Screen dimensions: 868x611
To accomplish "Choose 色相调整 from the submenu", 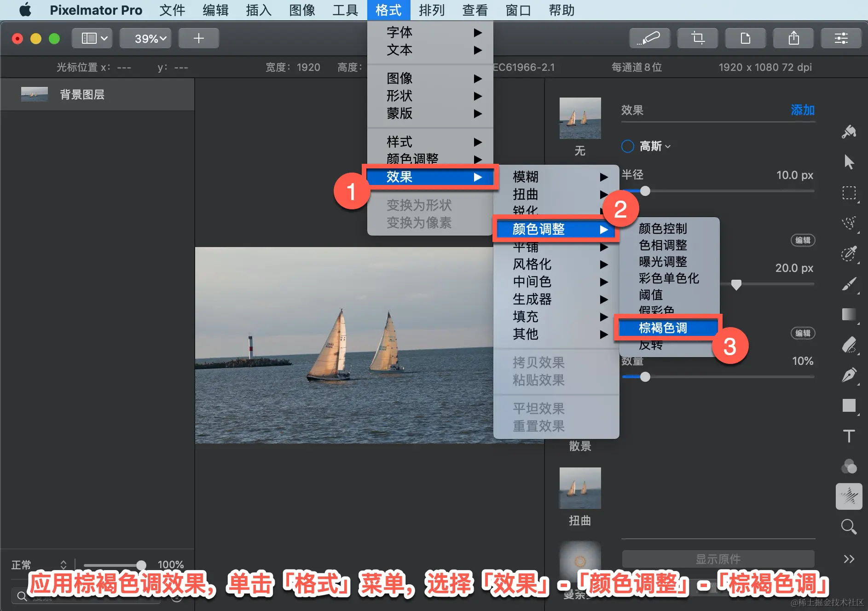I will pos(669,245).
